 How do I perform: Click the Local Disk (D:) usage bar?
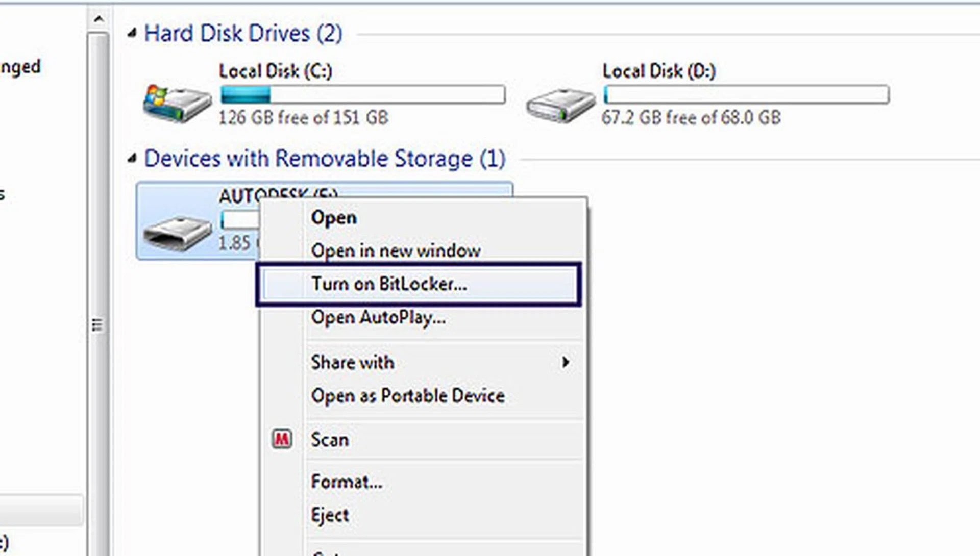[746, 95]
